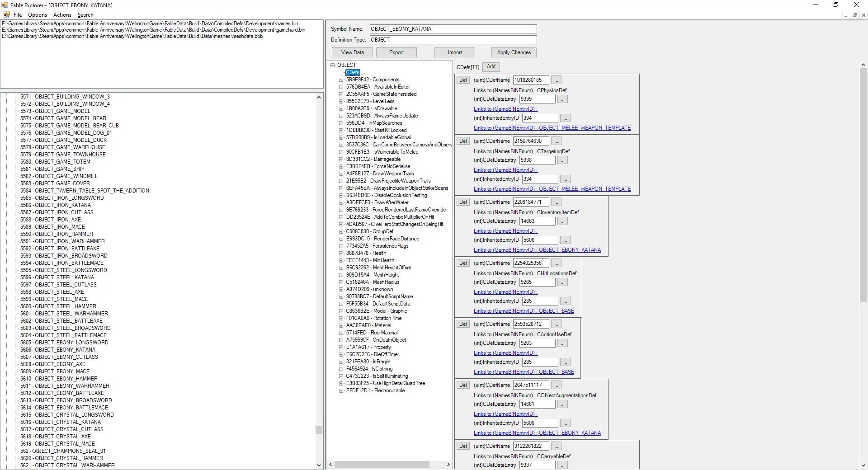Open browse button beside CDefDataEntry 9339
Screen dimensions: 868x470
[562, 99]
